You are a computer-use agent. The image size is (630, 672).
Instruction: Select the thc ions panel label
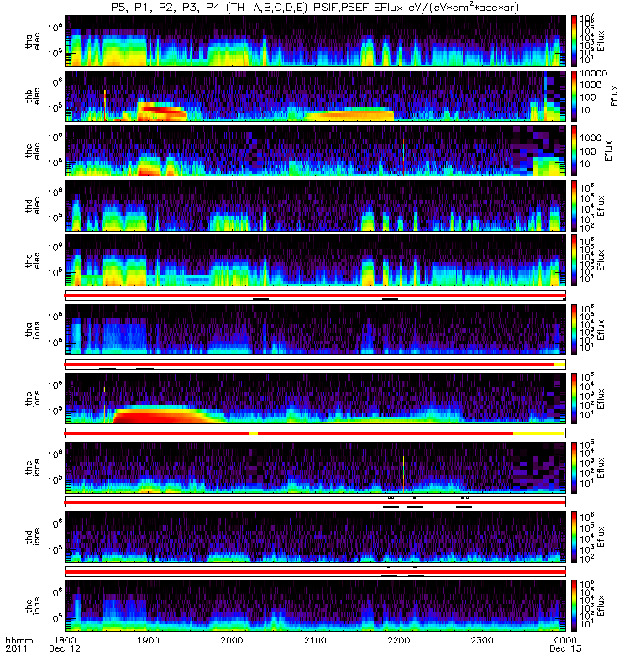[x=33, y=468]
